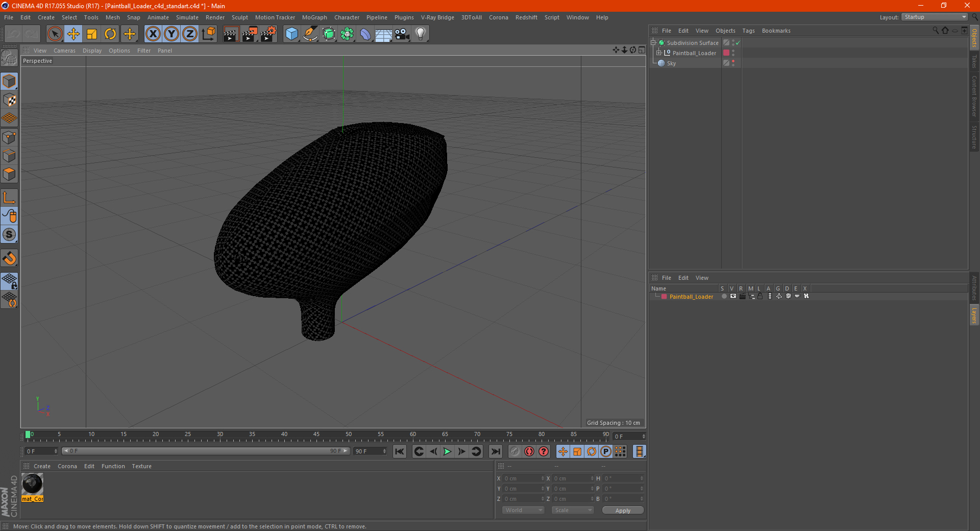Collapse the Subdivision Surface tree item
The image size is (980, 531).
tap(653, 43)
